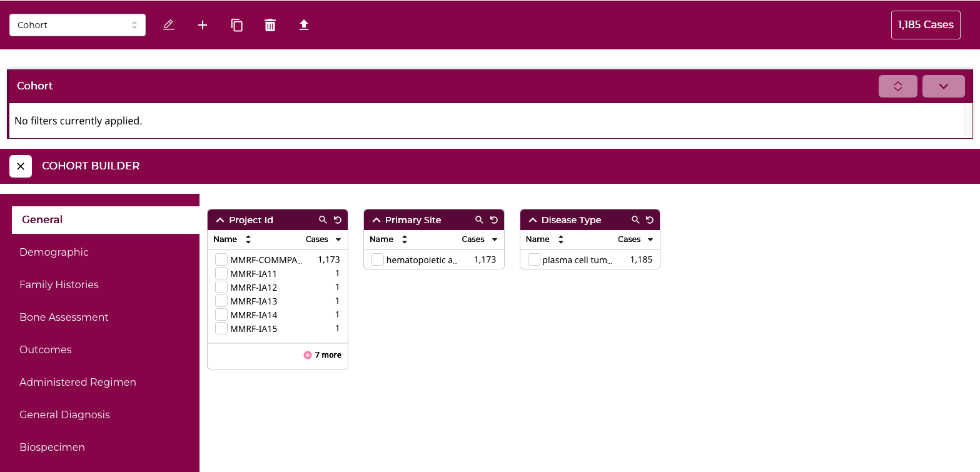The image size is (980, 472).
Task: Select the plasma cell tumors checkbox
Action: (534, 259)
